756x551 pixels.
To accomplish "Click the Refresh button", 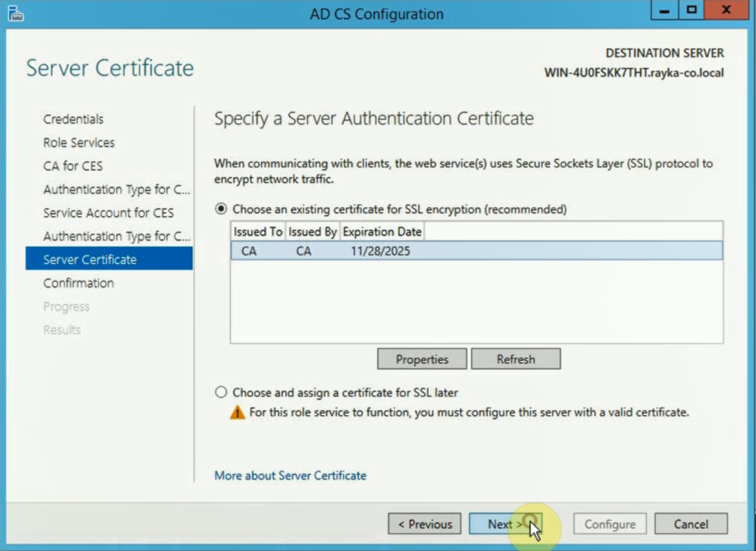I will tap(516, 359).
